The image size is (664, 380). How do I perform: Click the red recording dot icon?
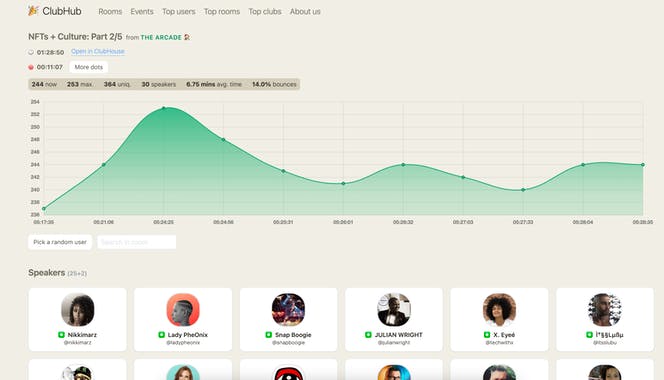pyautogui.click(x=31, y=67)
